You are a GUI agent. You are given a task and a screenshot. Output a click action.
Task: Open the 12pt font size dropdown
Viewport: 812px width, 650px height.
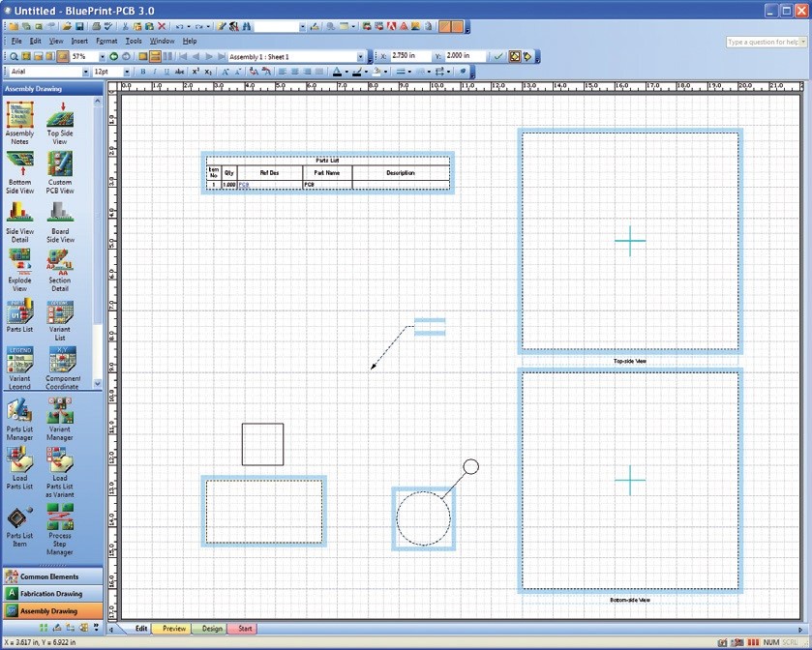coord(127,72)
